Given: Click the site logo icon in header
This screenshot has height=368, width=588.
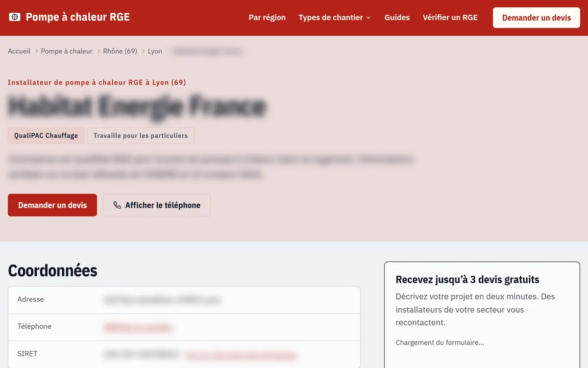Looking at the screenshot, I should (15, 17).
